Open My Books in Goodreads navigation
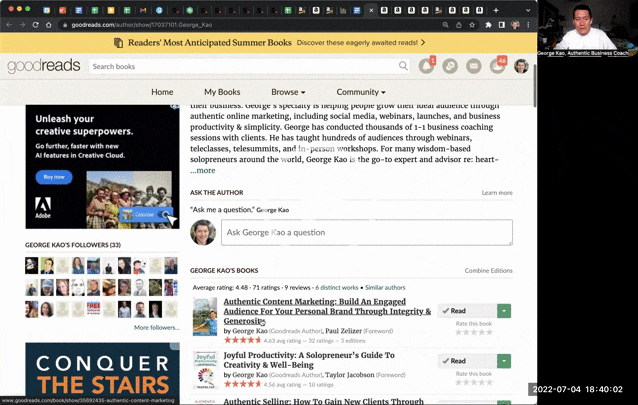Screen dimensions: 638x405 (x=222, y=92)
